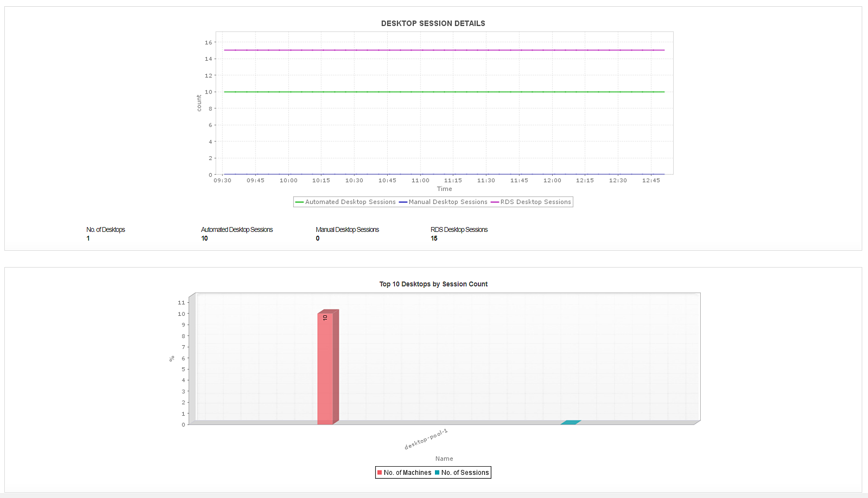Image resolution: width=868 pixels, height=498 pixels.
Task: Click the No. of Desktops value 1
Action: 88,238
